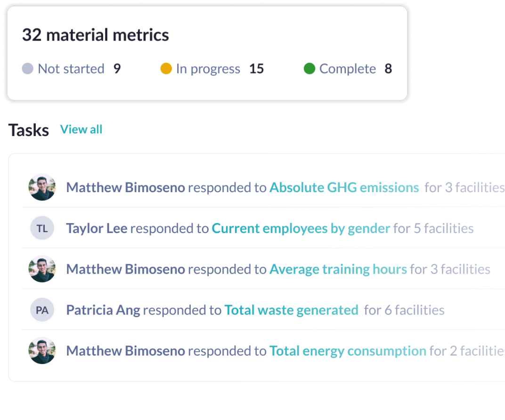Filter metrics by Complete label

(348, 69)
